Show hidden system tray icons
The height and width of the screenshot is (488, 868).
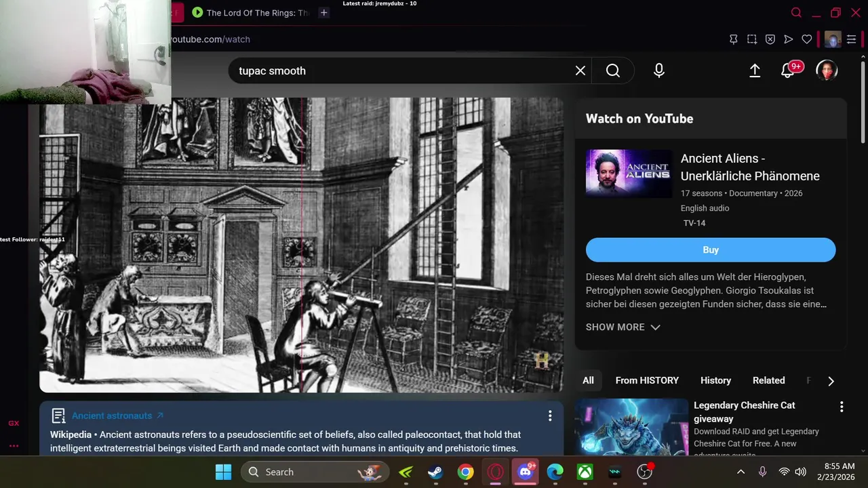click(x=741, y=472)
